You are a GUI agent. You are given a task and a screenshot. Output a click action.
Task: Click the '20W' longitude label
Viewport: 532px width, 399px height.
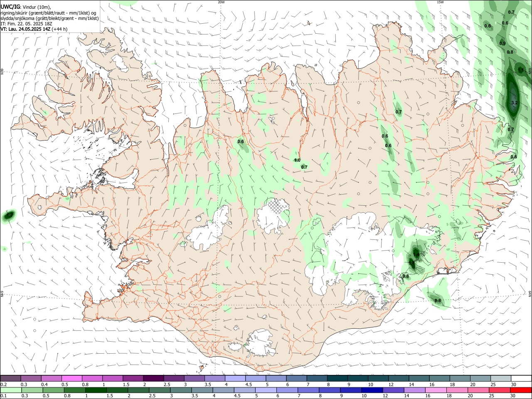click(x=222, y=2)
